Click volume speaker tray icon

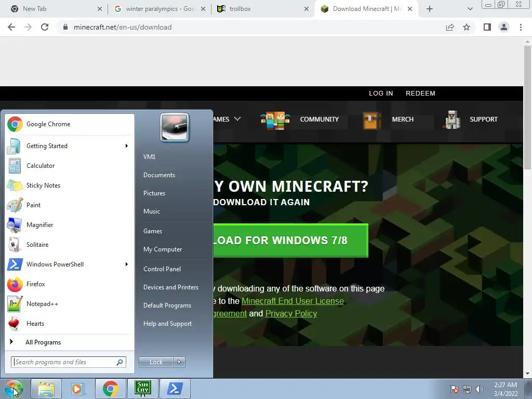coord(479,389)
